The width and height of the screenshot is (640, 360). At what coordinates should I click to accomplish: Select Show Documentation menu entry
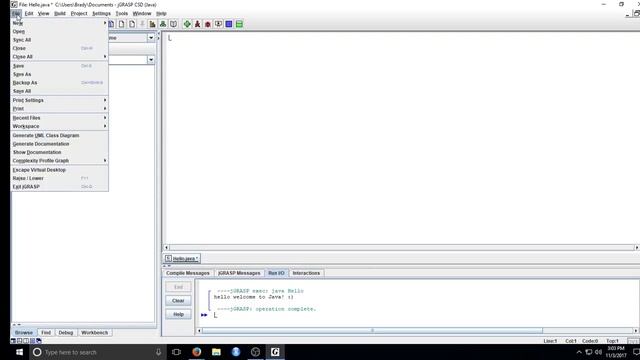pyautogui.click(x=60, y=152)
